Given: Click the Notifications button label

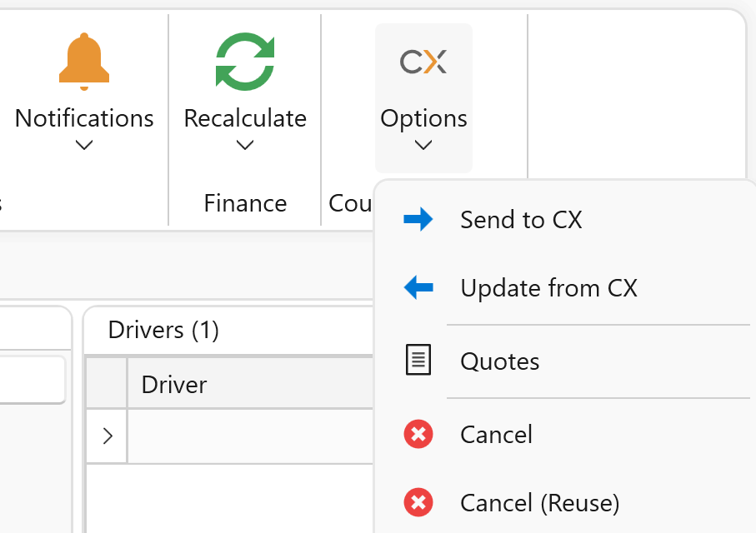Looking at the screenshot, I should pos(84,118).
